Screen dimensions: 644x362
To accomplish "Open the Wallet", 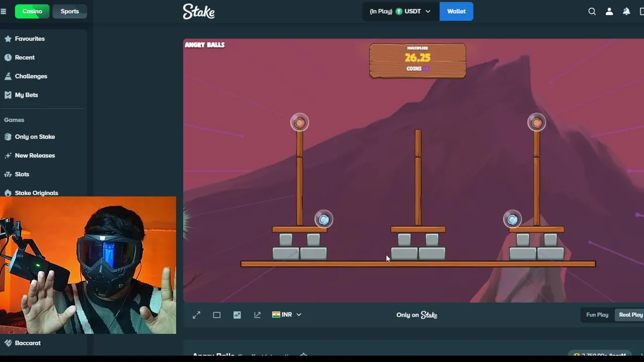I will (456, 11).
